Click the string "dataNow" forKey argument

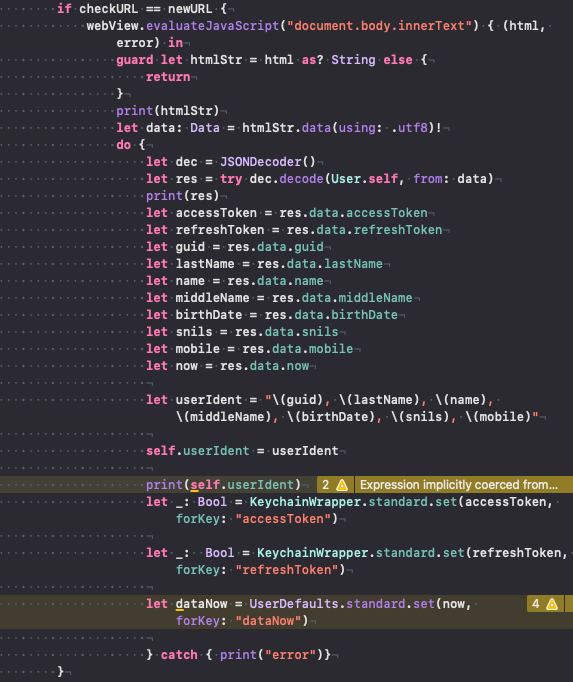pyautogui.click(x=268, y=620)
